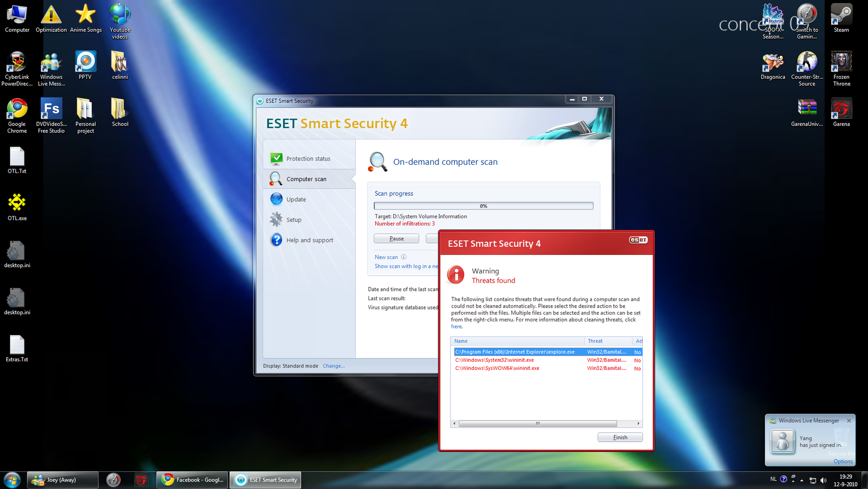Launch the Frozen Throne shortcut
The height and width of the screenshot is (489, 868).
(841, 69)
